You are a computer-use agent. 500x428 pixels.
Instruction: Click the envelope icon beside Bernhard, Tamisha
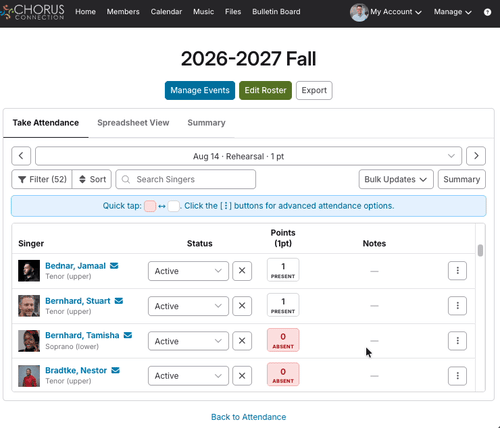coord(128,335)
